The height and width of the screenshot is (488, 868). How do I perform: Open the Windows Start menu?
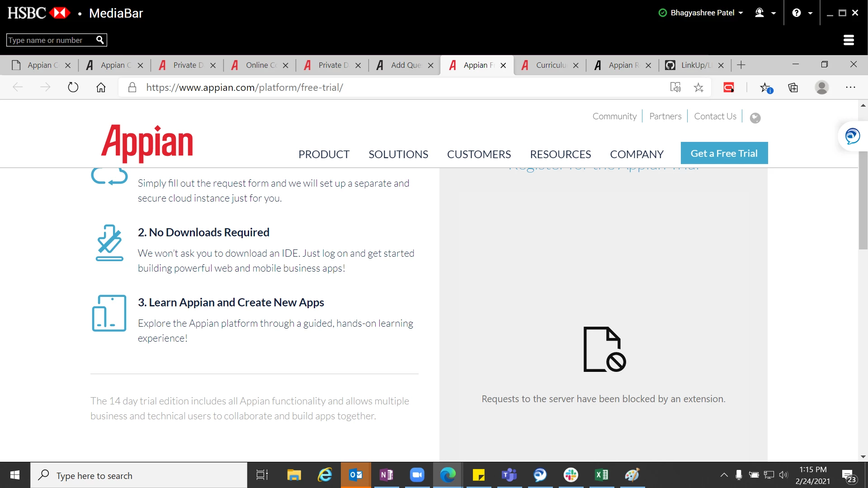[15, 475]
